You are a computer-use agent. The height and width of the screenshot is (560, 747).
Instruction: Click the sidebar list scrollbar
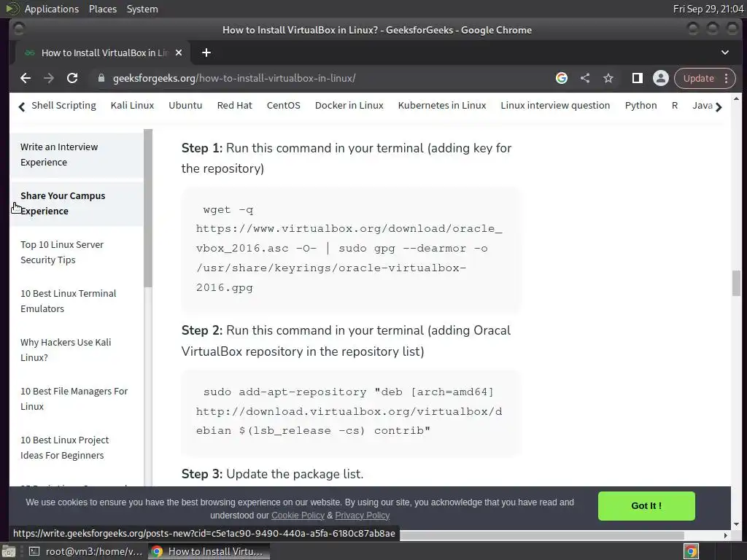tap(148, 208)
